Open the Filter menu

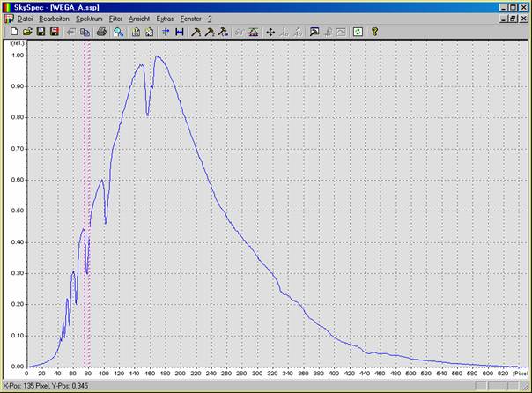tap(116, 19)
